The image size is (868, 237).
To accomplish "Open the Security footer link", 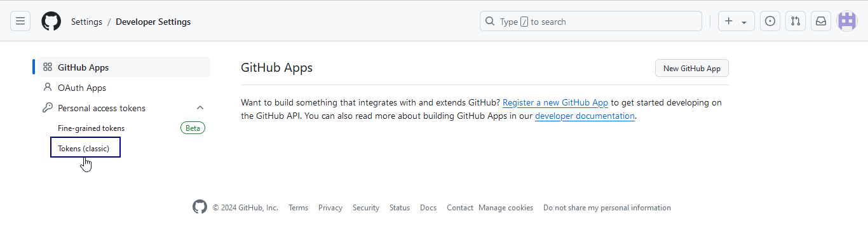I will tap(366, 207).
